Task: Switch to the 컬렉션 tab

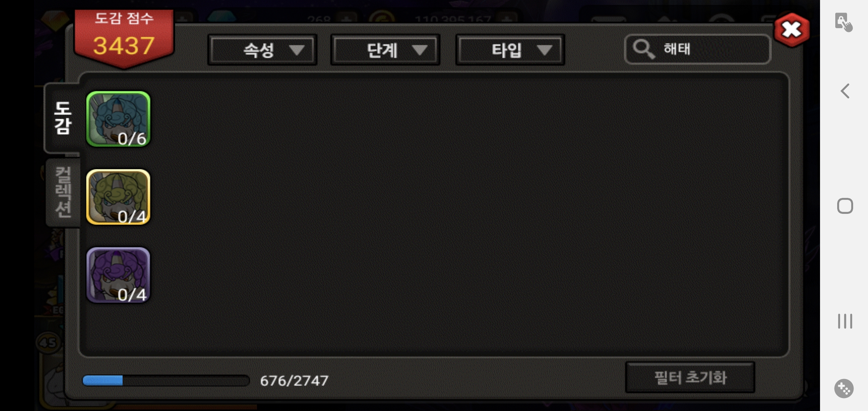Action: click(63, 192)
